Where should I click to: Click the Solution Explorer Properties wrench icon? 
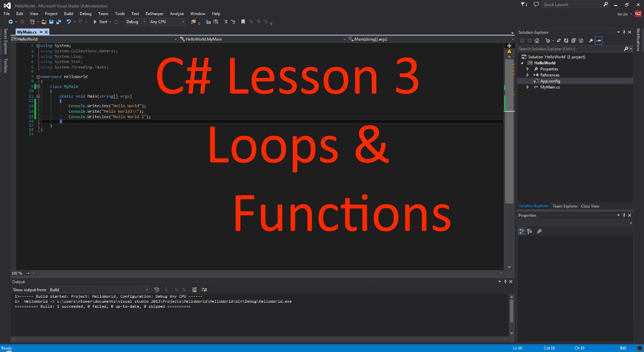click(591, 40)
